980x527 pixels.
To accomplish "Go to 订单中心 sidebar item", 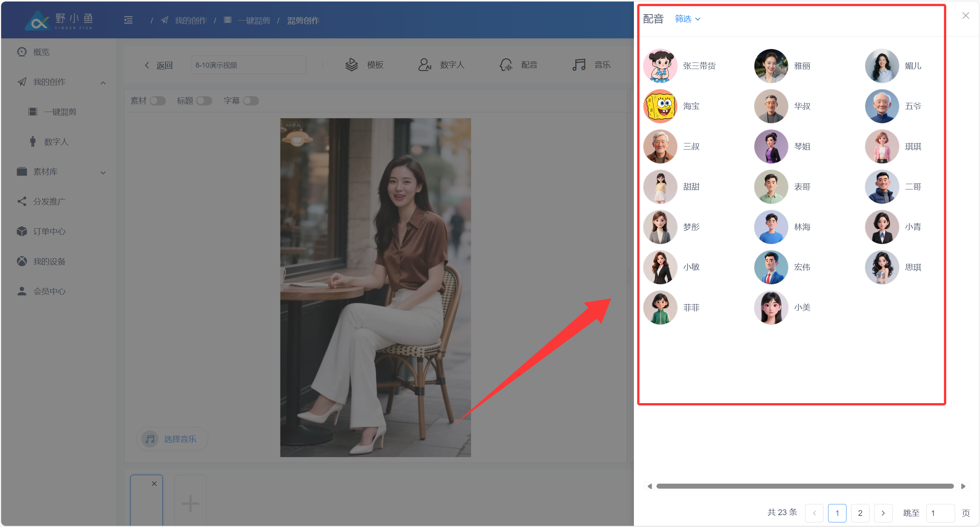I will (49, 231).
